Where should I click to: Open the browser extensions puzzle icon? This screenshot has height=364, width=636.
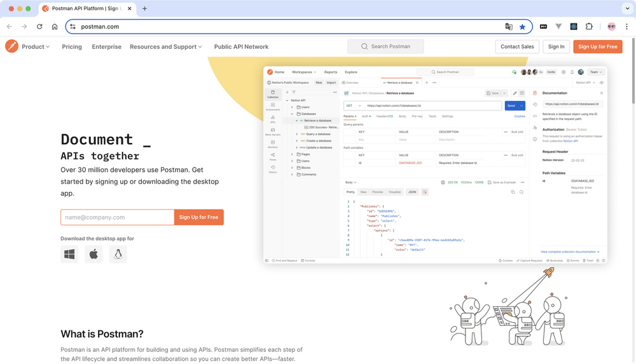click(589, 27)
